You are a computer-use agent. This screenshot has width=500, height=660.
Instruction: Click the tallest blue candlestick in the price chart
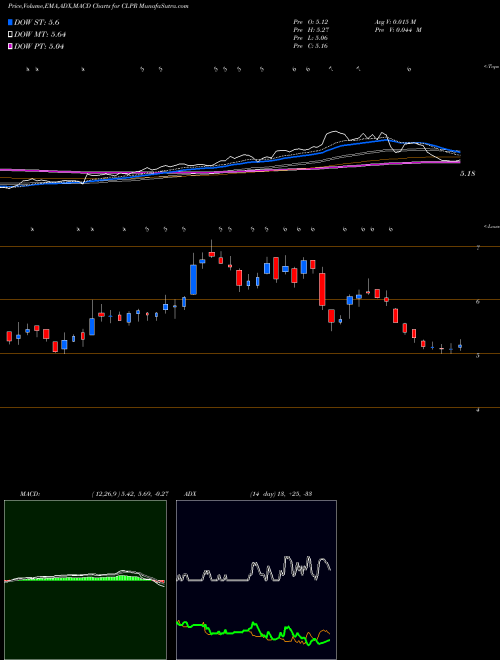point(194,279)
